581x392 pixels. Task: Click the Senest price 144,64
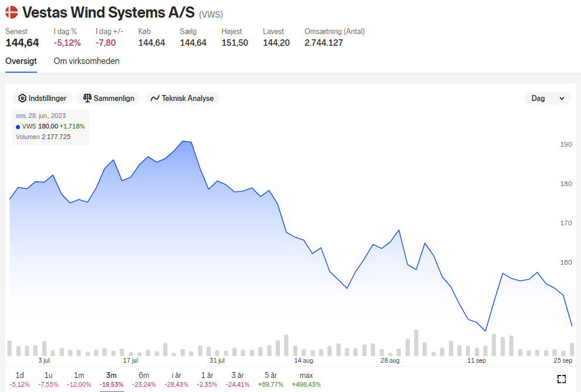(22, 43)
